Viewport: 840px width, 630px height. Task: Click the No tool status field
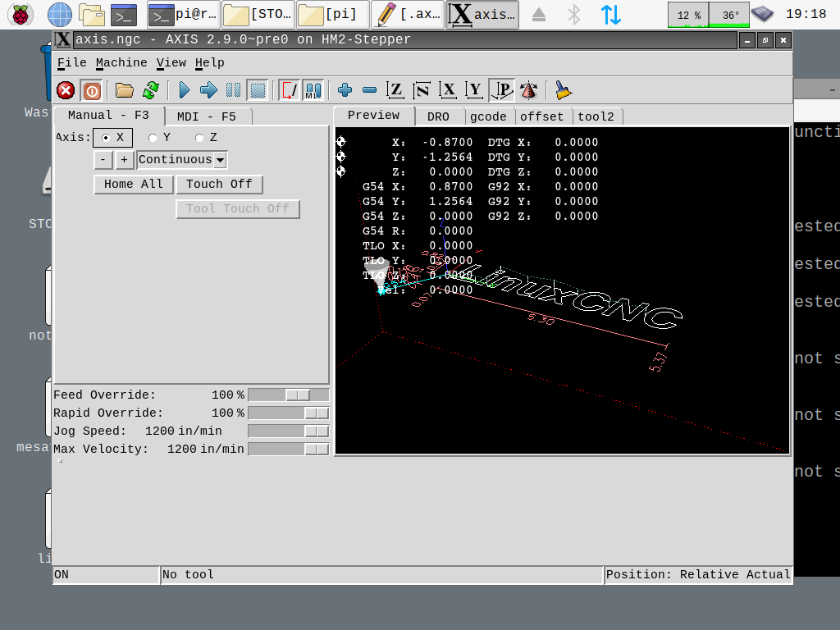click(381, 575)
